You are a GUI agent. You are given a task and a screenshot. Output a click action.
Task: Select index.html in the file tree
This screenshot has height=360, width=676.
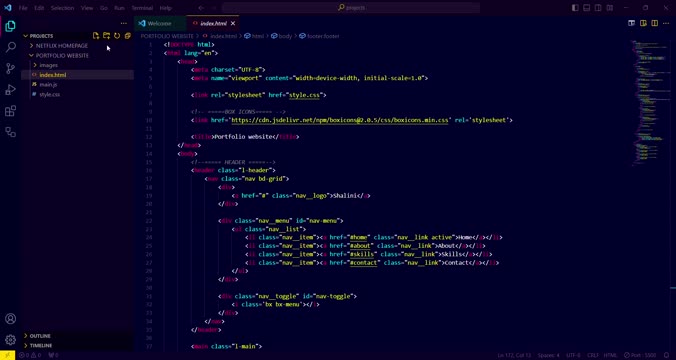point(78,75)
